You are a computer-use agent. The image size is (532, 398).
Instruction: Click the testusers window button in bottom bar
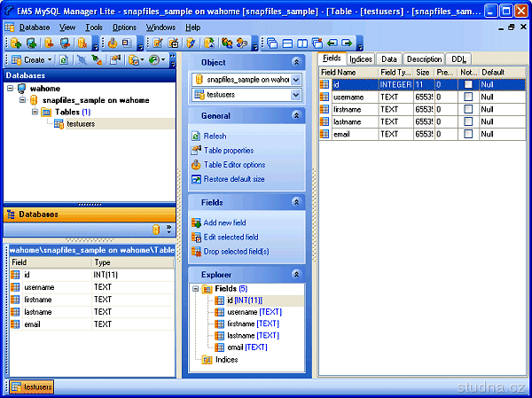32,387
